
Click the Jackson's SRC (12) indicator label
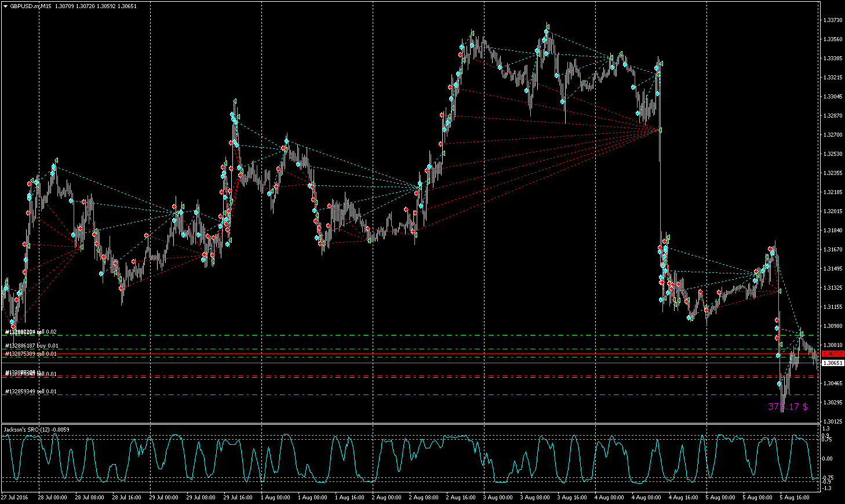37,429
